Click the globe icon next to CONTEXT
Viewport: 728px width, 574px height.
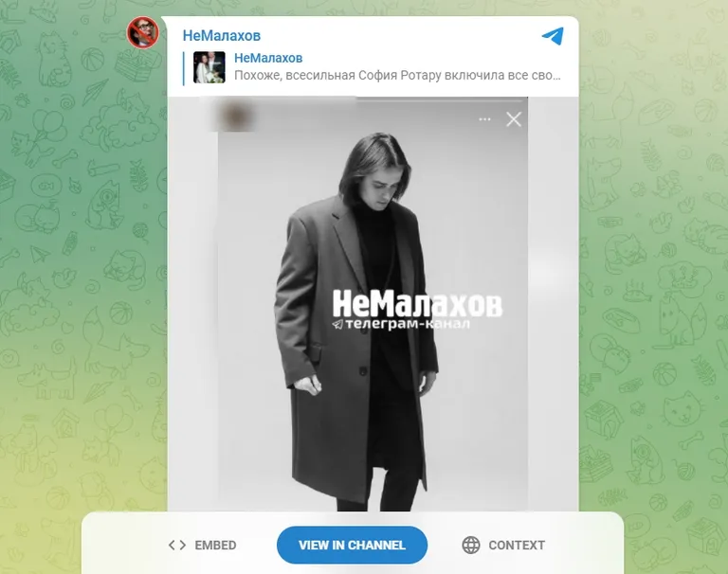(x=471, y=545)
